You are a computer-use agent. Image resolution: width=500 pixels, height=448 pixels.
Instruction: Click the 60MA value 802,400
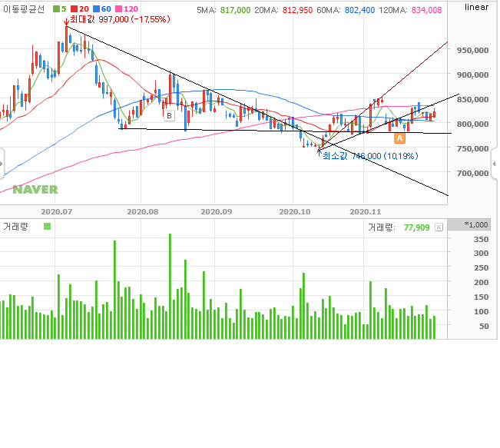(x=359, y=10)
